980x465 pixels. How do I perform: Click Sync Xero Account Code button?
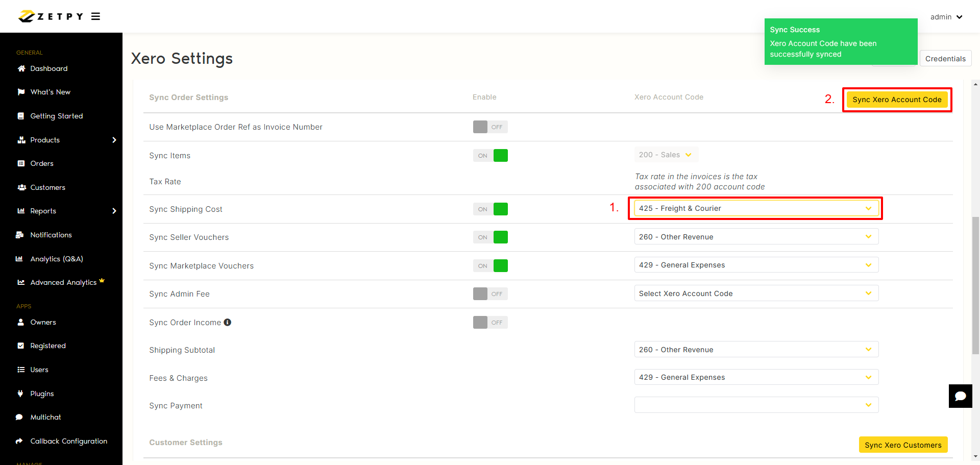pos(897,100)
